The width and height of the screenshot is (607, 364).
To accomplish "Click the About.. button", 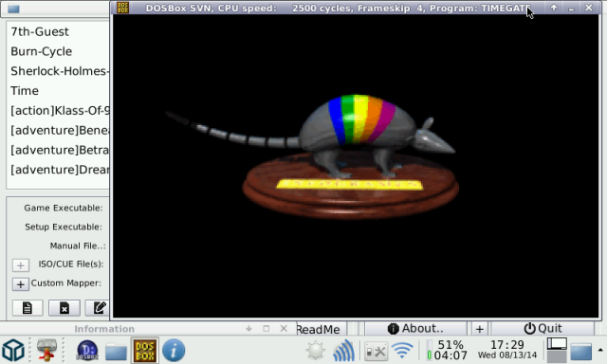I will 415,328.
